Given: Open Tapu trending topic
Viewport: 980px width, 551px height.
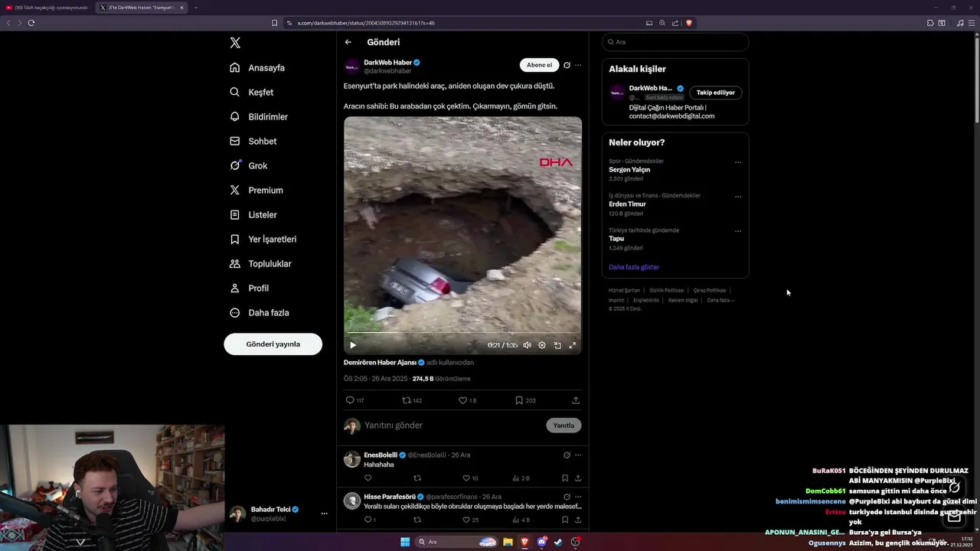Looking at the screenshot, I should coord(616,239).
